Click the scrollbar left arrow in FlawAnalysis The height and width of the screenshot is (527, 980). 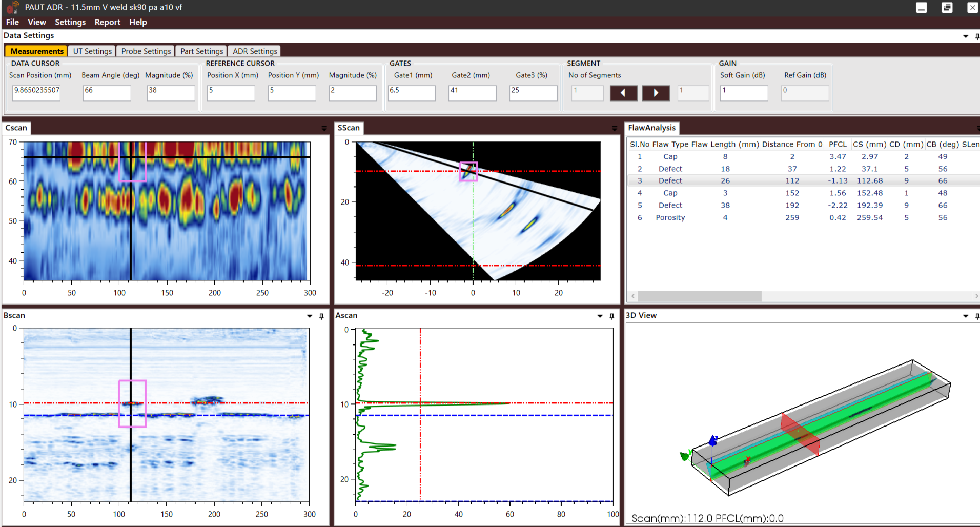pos(633,296)
